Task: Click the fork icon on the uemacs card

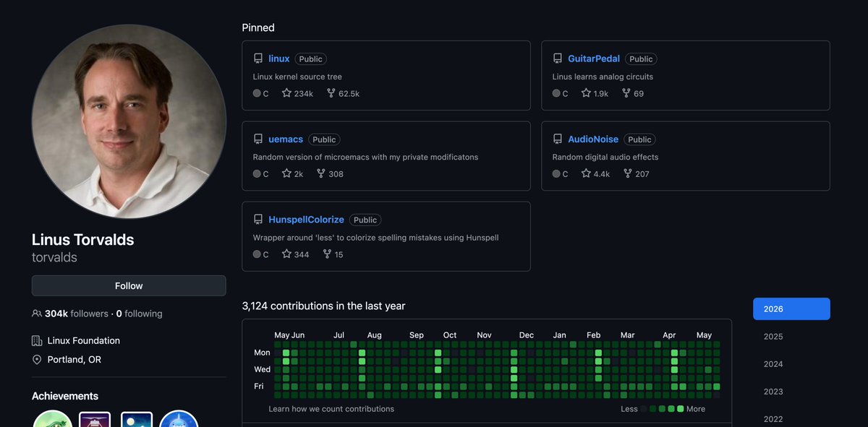Action: [x=320, y=173]
